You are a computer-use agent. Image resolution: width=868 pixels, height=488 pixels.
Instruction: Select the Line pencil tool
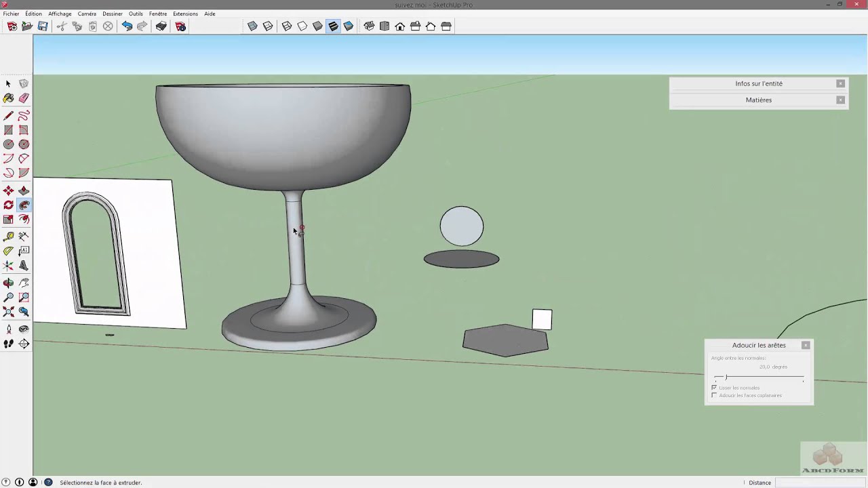pyautogui.click(x=8, y=115)
